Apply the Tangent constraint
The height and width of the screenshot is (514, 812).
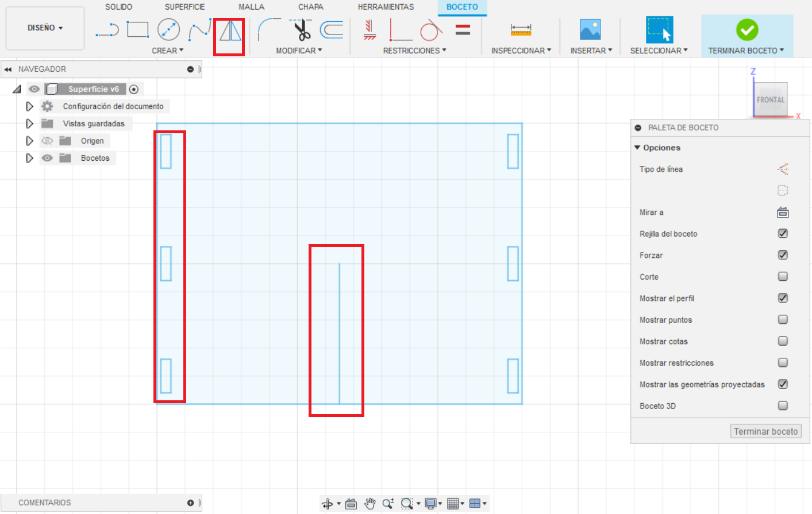click(x=431, y=30)
